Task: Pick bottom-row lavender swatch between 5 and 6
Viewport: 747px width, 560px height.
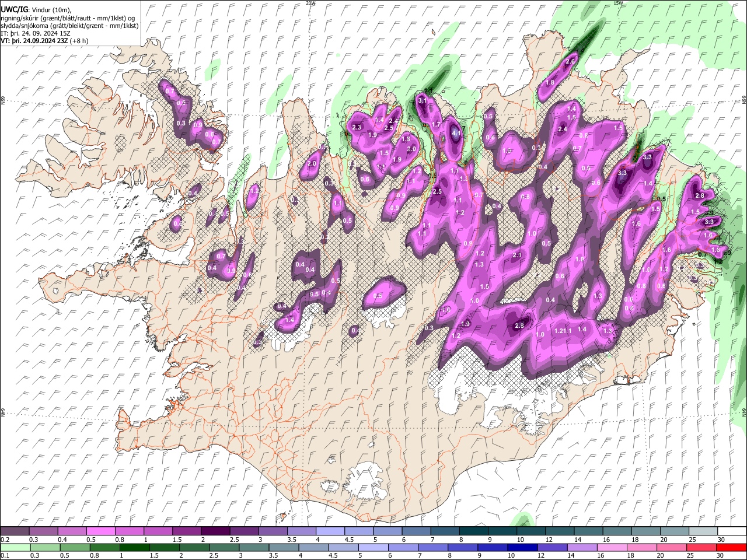Action: tap(373, 547)
